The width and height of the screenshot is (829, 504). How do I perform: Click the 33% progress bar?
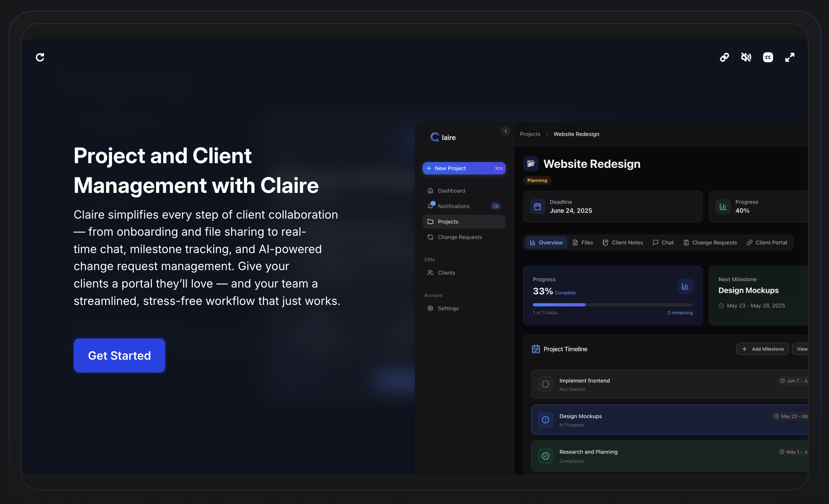(612, 305)
